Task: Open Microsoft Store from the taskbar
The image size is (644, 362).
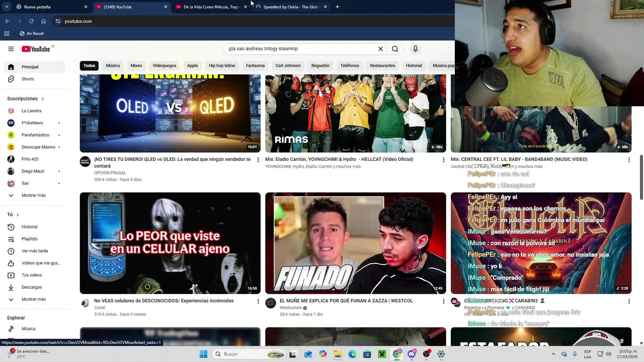Action: [367, 354]
